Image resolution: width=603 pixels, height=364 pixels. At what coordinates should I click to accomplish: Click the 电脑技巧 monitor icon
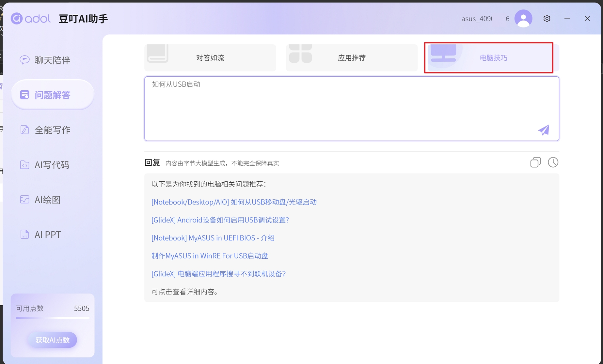click(x=443, y=53)
